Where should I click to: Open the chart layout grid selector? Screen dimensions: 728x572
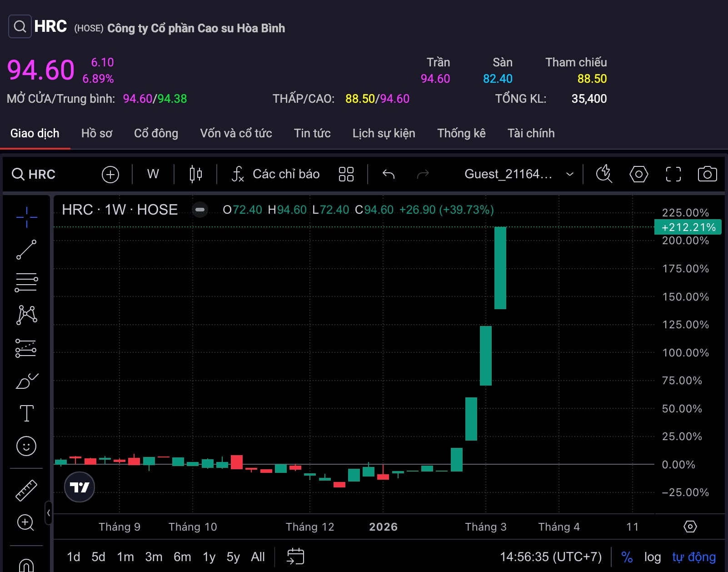[x=346, y=174]
